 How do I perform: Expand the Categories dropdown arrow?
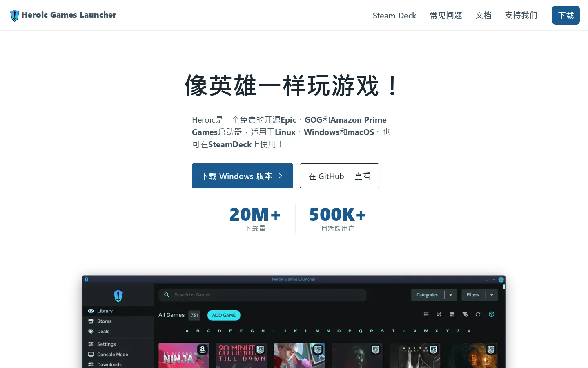(451, 295)
